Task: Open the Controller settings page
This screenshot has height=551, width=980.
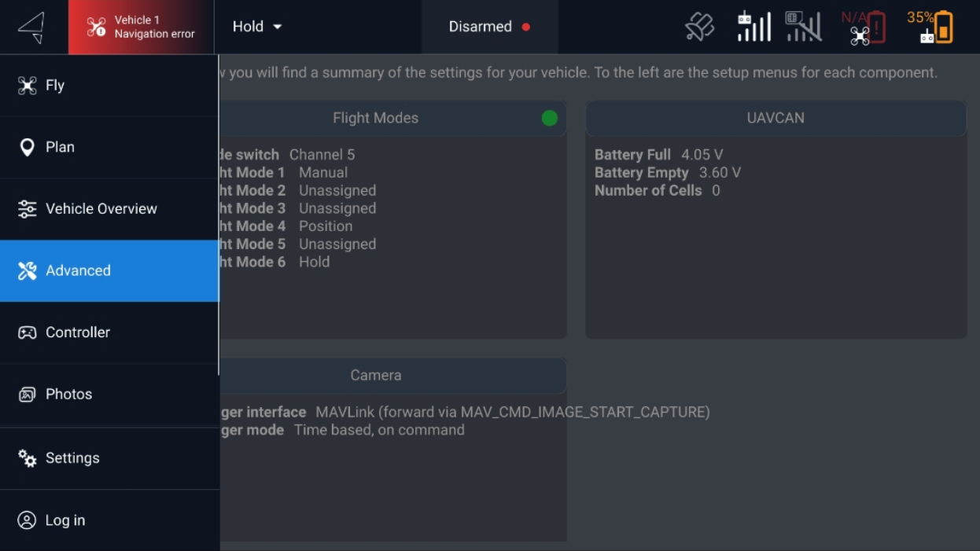Action: [77, 332]
